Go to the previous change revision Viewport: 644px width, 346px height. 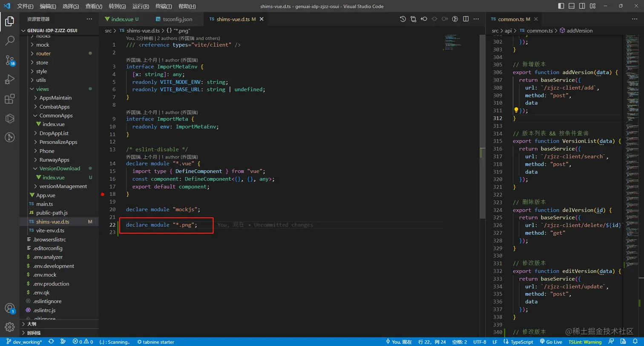coord(424,19)
